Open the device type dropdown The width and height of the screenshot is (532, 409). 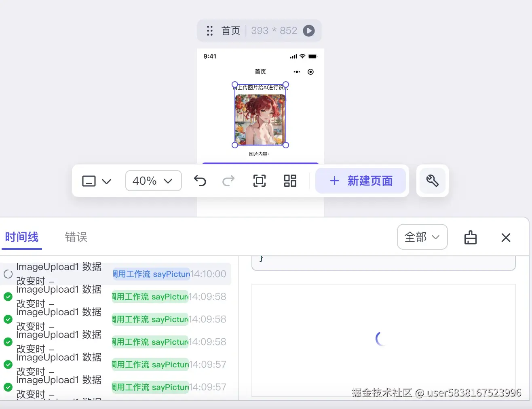[97, 181]
